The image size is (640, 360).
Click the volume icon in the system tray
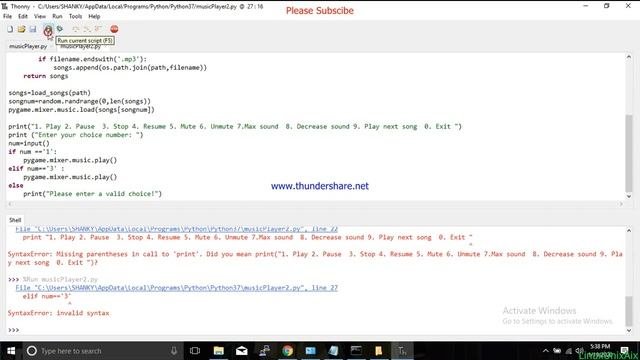pos(579,351)
